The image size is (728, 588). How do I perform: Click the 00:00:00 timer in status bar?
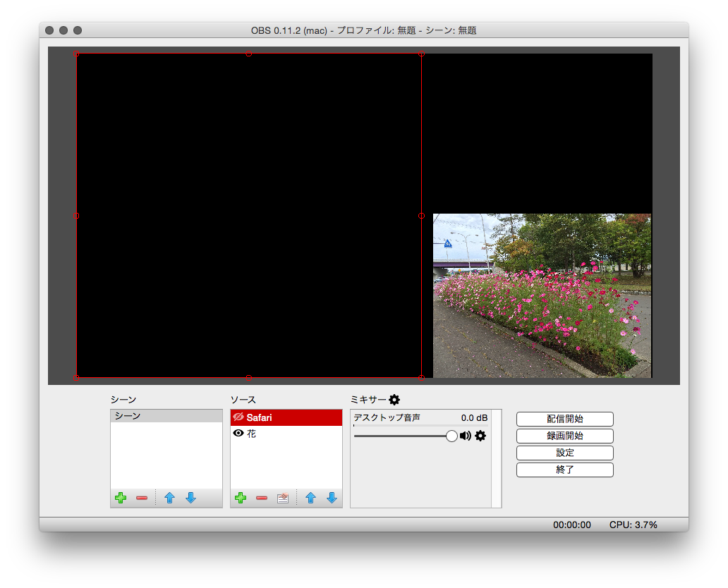click(571, 525)
